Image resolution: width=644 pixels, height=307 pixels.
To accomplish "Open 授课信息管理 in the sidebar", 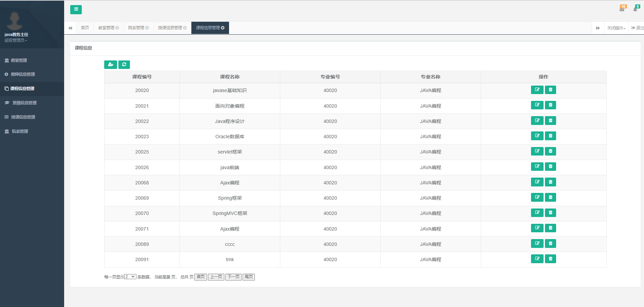I will pyautogui.click(x=32, y=117).
